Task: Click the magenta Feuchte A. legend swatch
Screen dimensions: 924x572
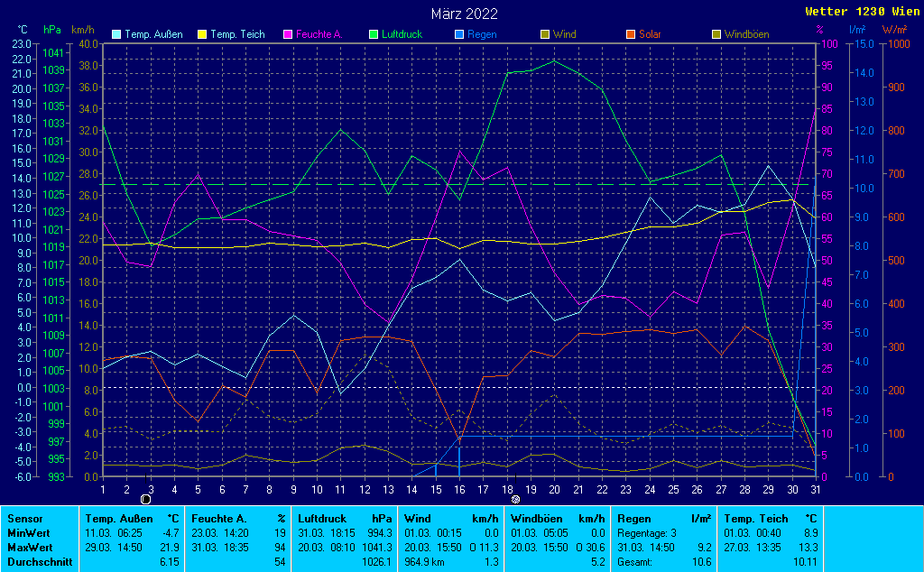Action: (288, 35)
